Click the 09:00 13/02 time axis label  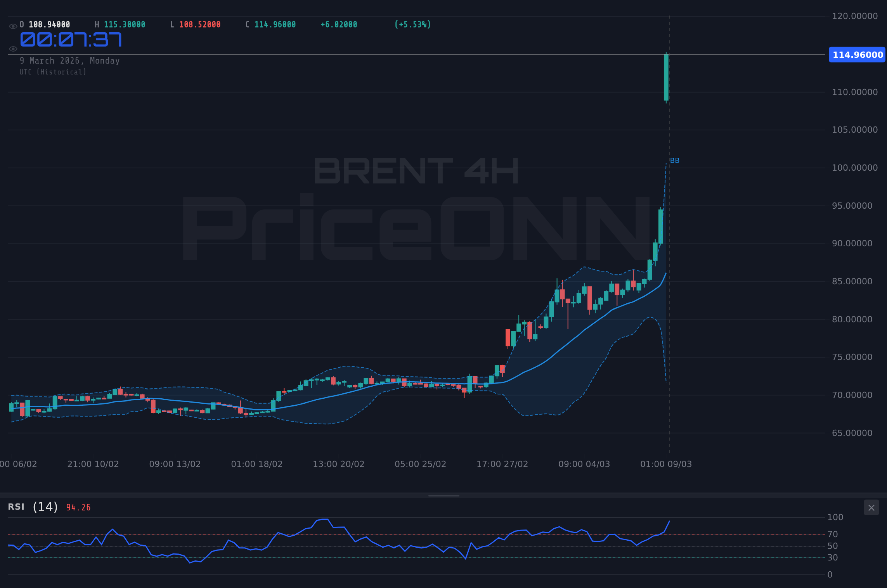tap(175, 464)
